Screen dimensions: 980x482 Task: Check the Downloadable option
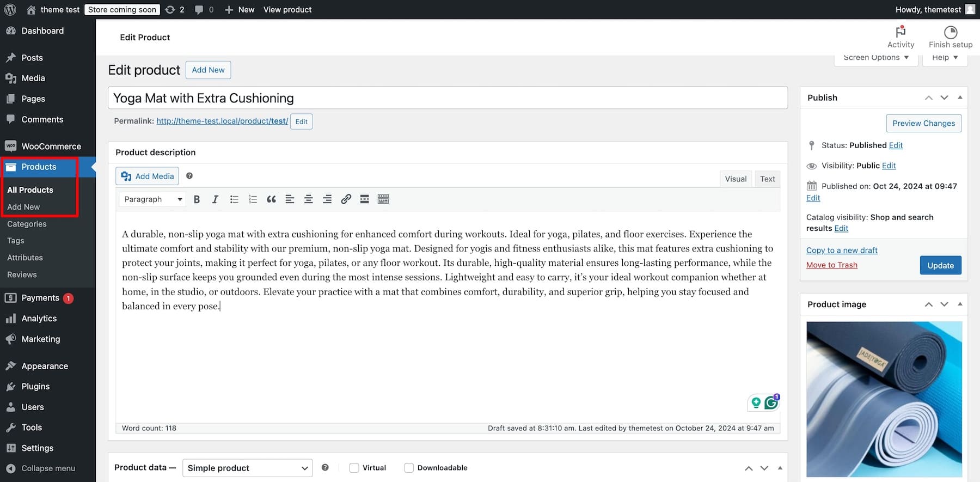pos(409,468)
